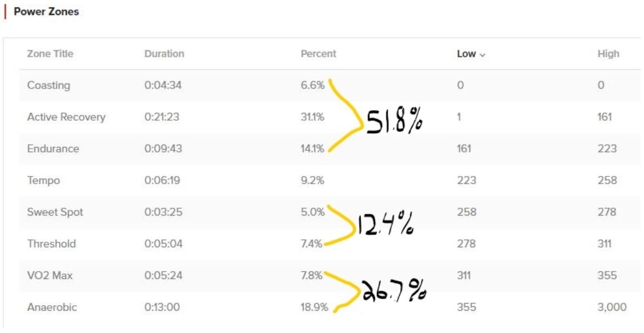Screen dimensions: 644x333
Task: Select the VO2 Max zone row
Action: [x=49, y=276]
